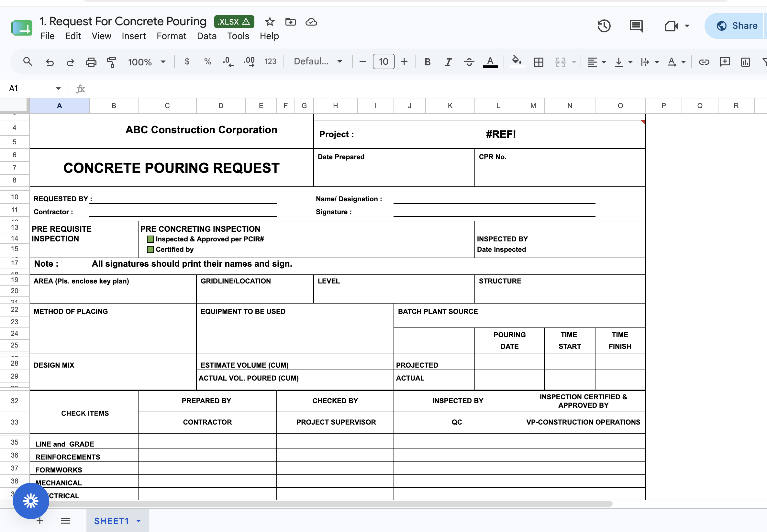The image size is (767, 532).
Task: Open the meeting options dropdown arrow
Action: click(687, 26)
